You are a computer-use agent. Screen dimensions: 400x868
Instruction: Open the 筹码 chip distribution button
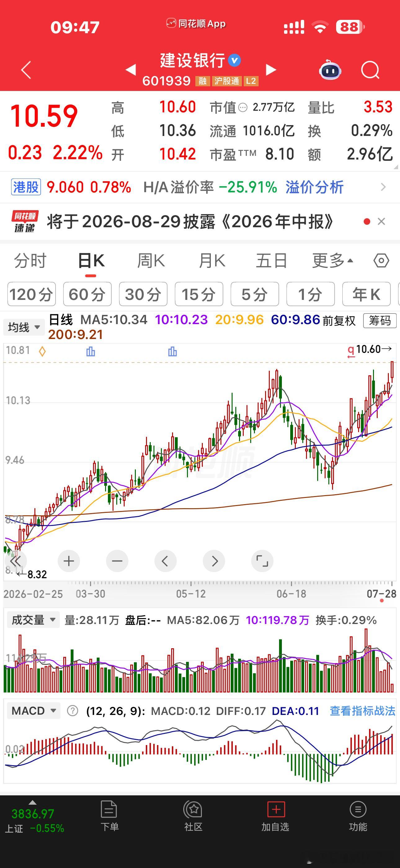pos(380,320)
